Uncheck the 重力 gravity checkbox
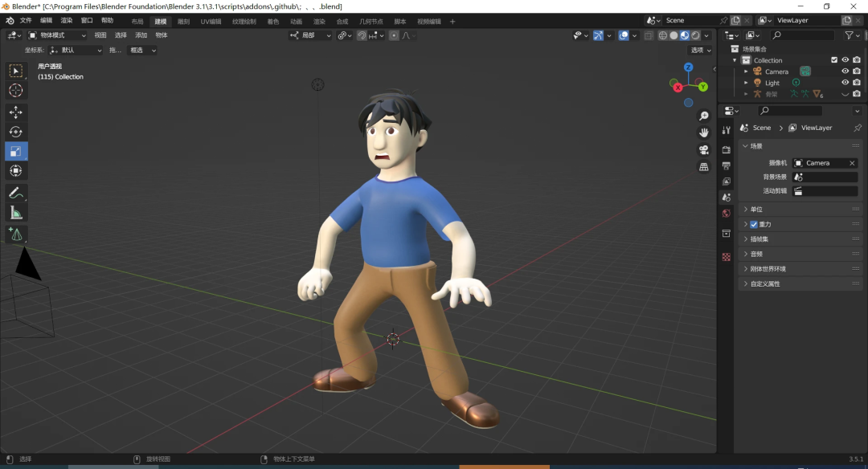The width and height of the screenshot is (868, 469). tap(754, 224)
